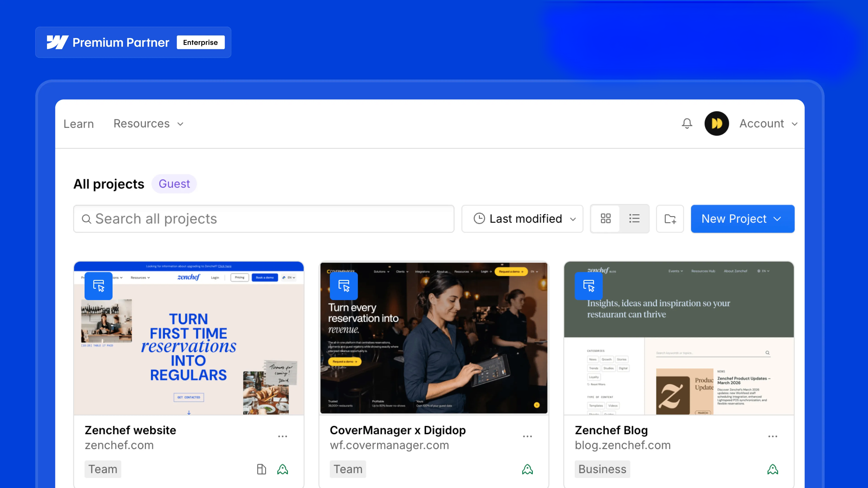Click the Team tag on CoverManager x Digidop
This screenshot has width=868, height=488.
pyautogui.click(x=348, y=469)
